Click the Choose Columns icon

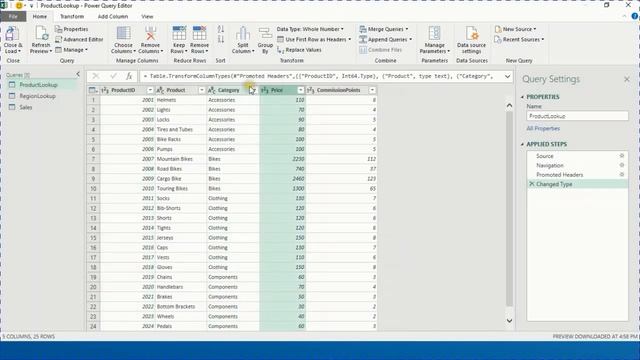coord(123,33)
